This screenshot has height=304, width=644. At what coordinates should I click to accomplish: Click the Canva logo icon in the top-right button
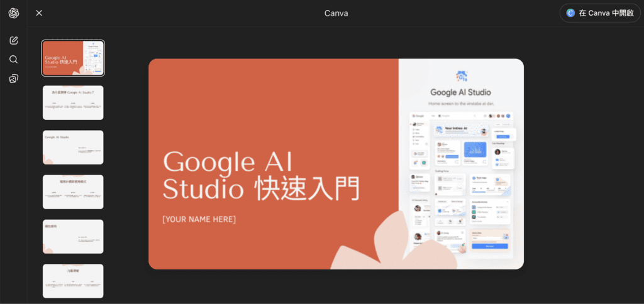pyautogui.click(x=570, y=13)
